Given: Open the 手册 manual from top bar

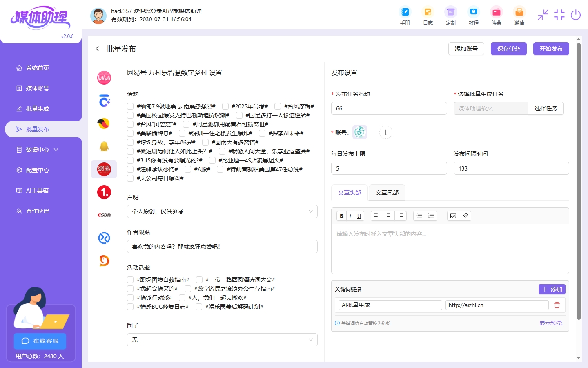Looking at the screenshot, I should coord(405,16).
